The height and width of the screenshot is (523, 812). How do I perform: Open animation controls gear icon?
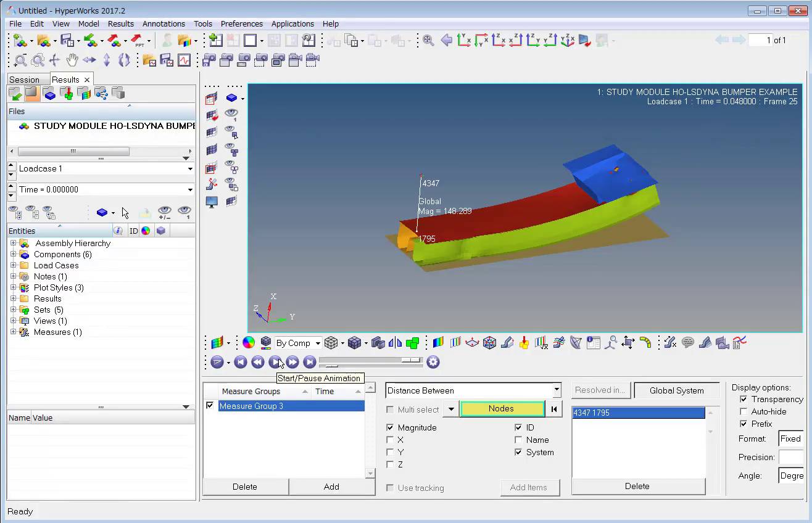433,362
